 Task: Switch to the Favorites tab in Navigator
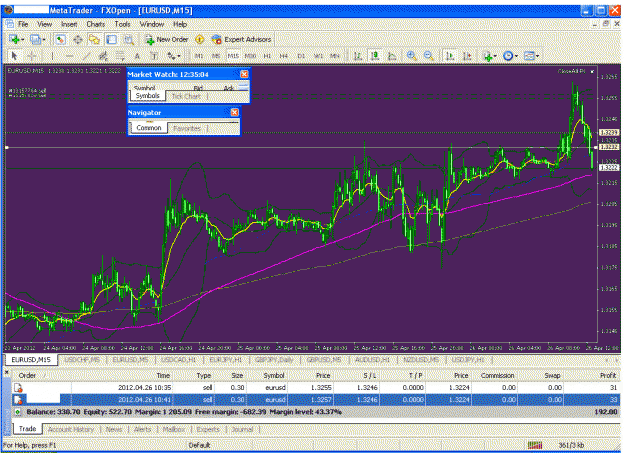point(187,128)
